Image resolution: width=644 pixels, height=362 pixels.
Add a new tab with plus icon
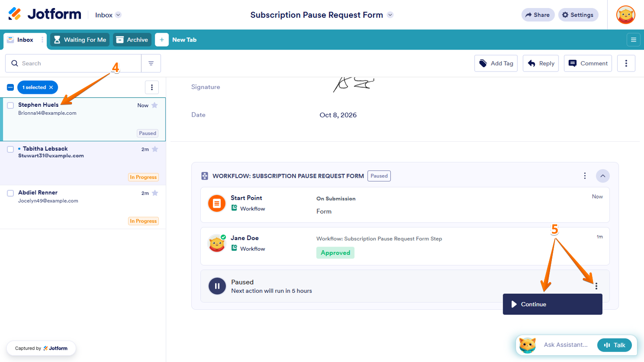(162, 40)
